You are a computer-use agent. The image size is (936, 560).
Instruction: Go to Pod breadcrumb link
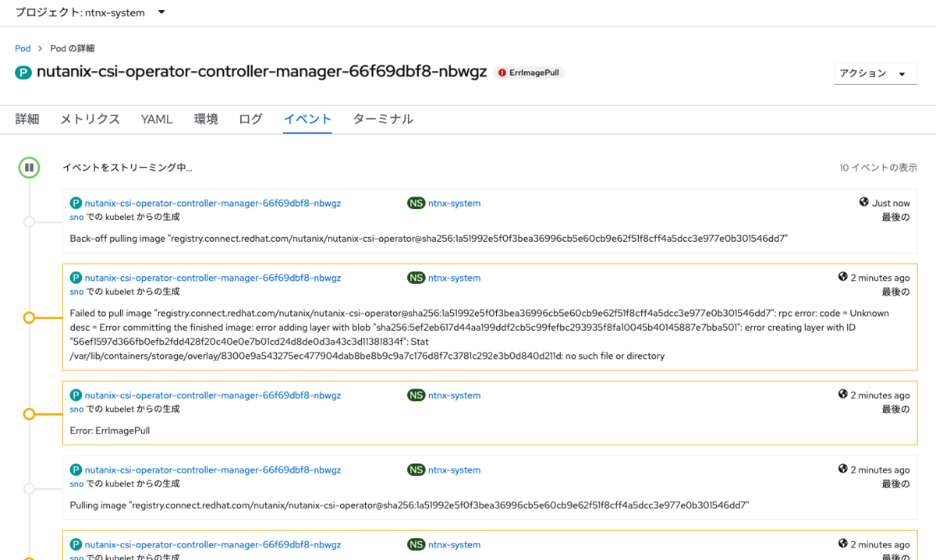pyautogui.click(x=23, y=48)
